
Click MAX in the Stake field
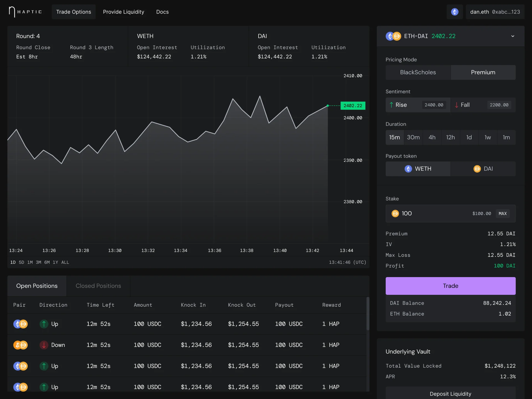coord(503,213)
